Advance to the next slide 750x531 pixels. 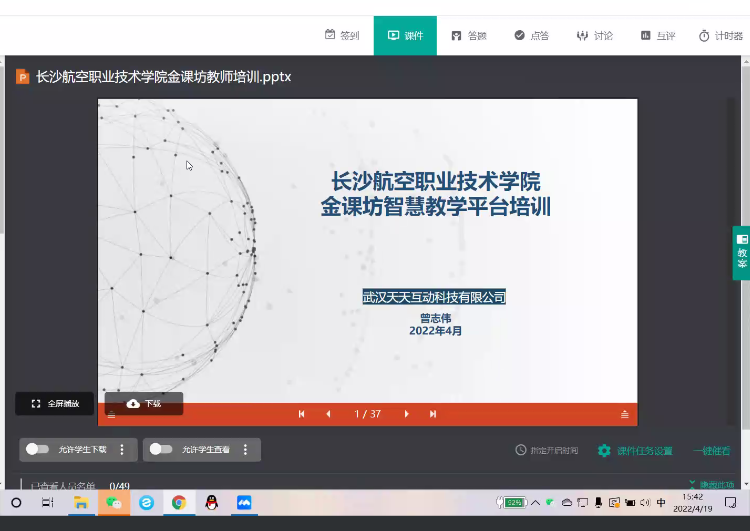click(x=406, y=414)
